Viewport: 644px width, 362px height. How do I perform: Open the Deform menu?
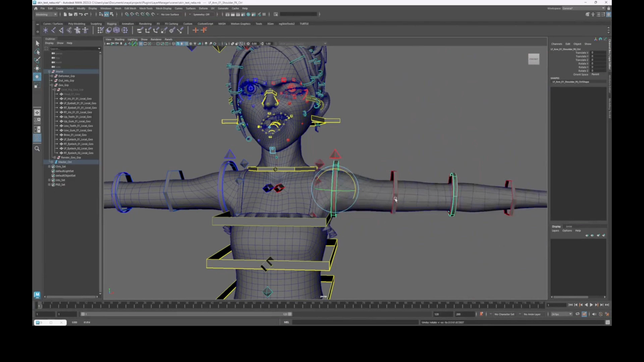203,8
